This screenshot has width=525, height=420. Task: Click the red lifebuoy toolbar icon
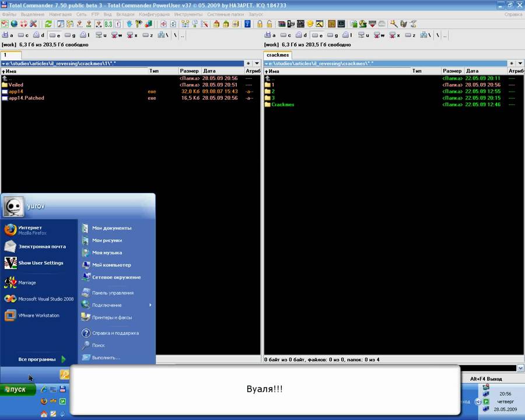23,24
